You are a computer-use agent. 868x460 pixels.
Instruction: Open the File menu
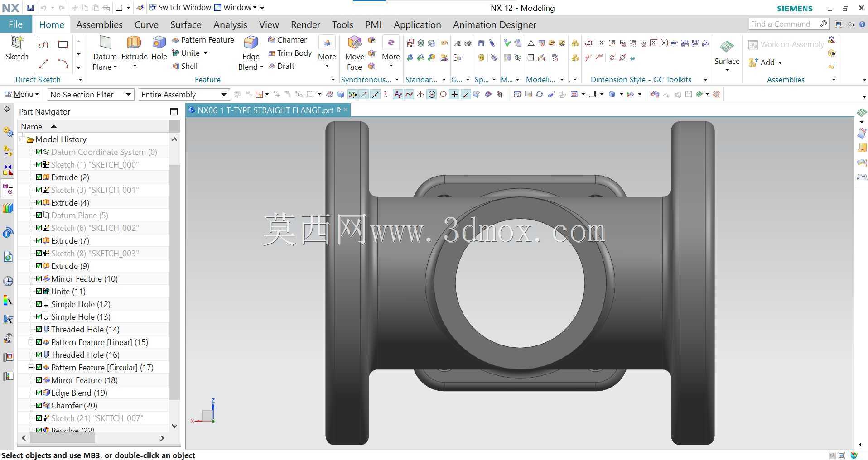(x=15, y=24)
